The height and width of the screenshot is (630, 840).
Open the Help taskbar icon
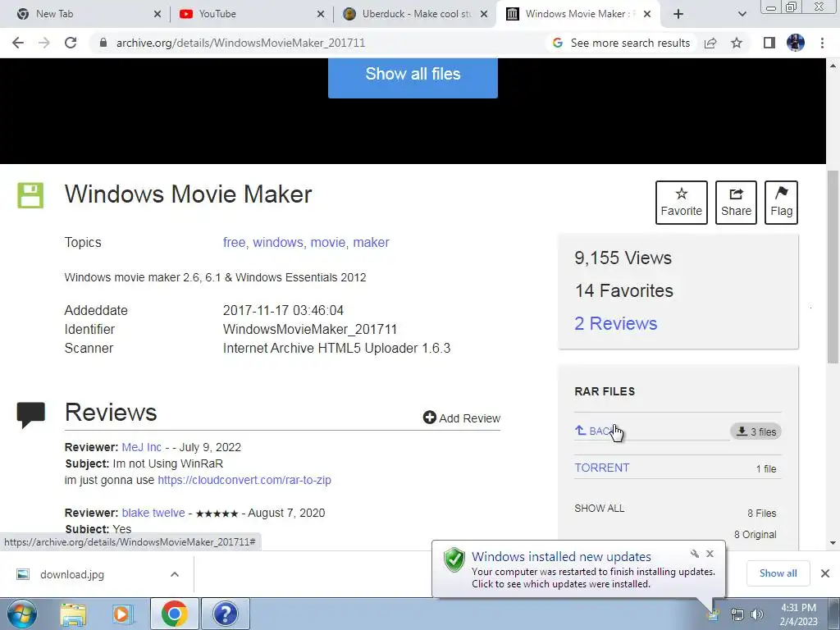pyautogui.click(x=225, y=614)
